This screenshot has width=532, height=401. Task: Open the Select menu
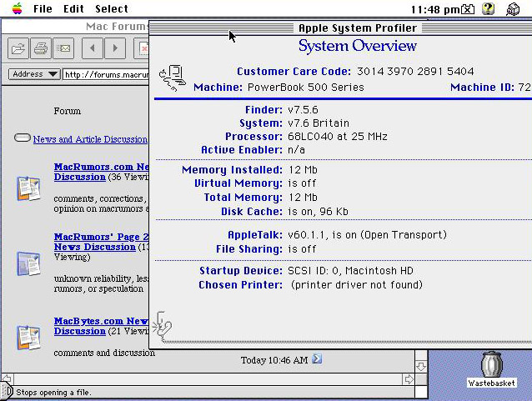coord(112,9)
